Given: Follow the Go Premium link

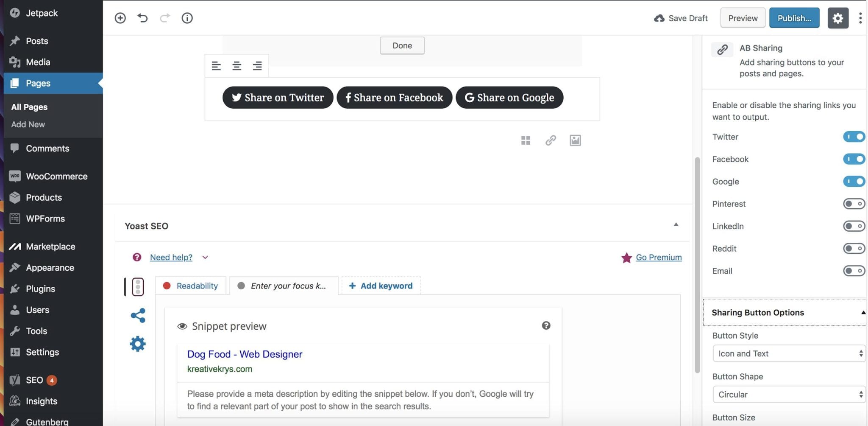Looking at the screenshot, I should [x=659, y=257].
